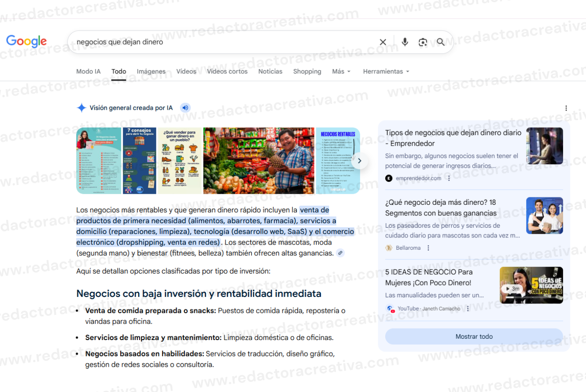This screenshot has width=586, height=392.
Task: Click the AI overview sparkle icon
Action: click(x=81, y=108)
